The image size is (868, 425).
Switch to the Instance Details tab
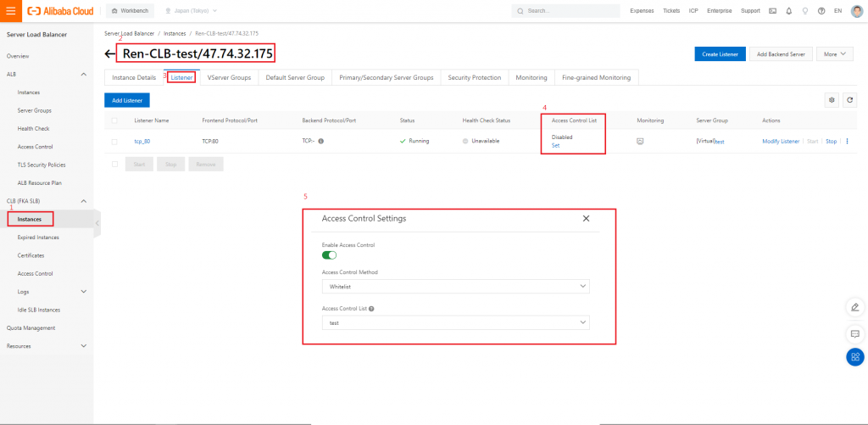[134, 77]
